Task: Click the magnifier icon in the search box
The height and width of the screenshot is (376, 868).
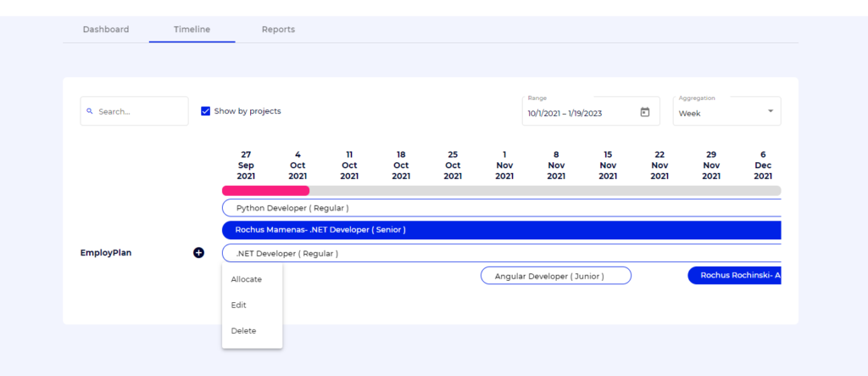Action: click(90, 111)
